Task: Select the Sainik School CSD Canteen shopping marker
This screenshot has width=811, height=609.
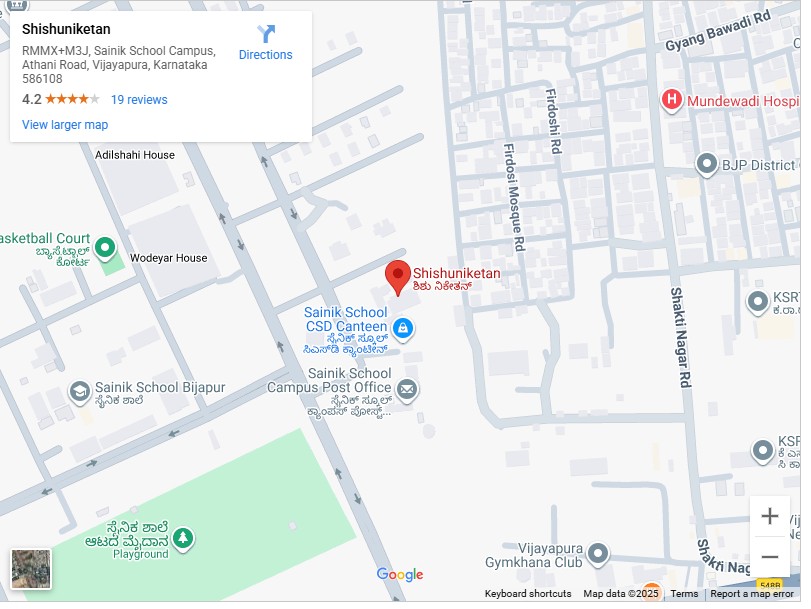Action: 403,329
